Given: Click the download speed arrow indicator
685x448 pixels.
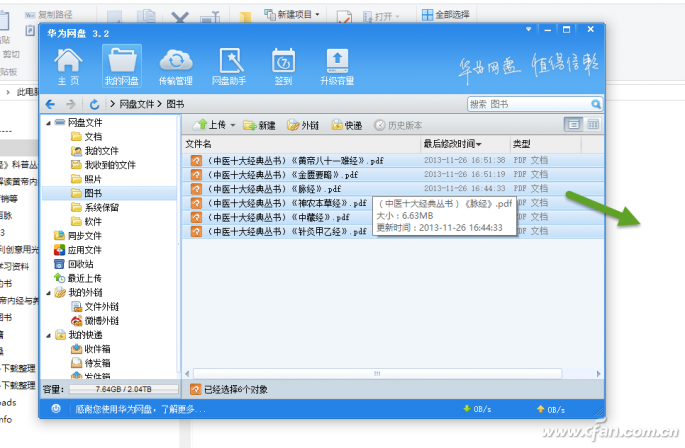Looking at the screenshot, I should pyautogui.click(x=467, y=409).
